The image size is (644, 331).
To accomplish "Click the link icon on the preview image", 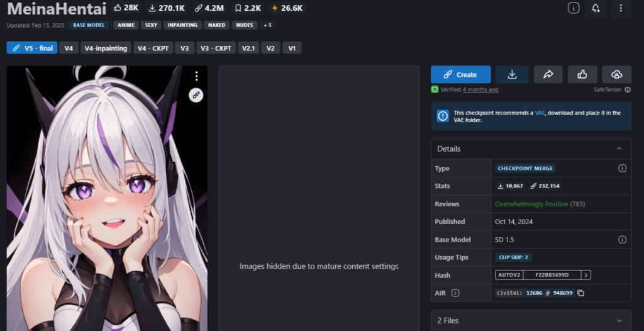I will (x=196, y=95).
